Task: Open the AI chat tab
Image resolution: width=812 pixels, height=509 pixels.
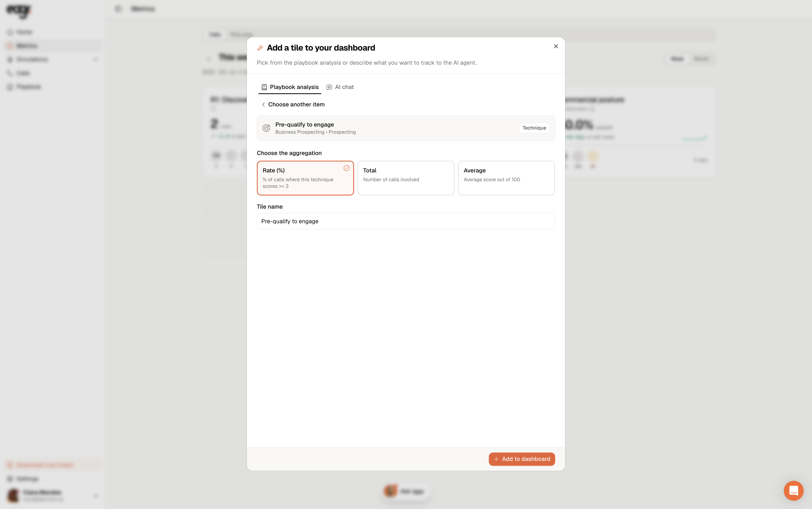Action: (x=340, y=87)
